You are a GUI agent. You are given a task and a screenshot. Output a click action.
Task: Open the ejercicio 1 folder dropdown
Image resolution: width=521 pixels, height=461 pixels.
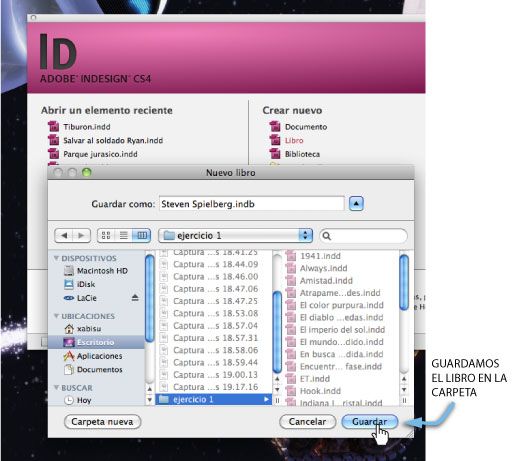point(235,236)
